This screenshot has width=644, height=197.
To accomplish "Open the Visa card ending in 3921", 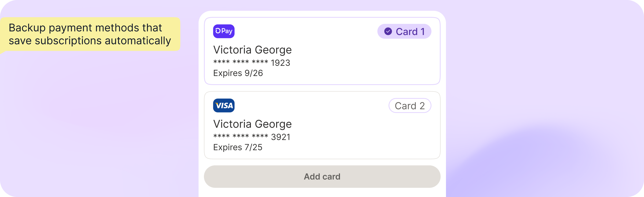I will [x=322, y=125].
